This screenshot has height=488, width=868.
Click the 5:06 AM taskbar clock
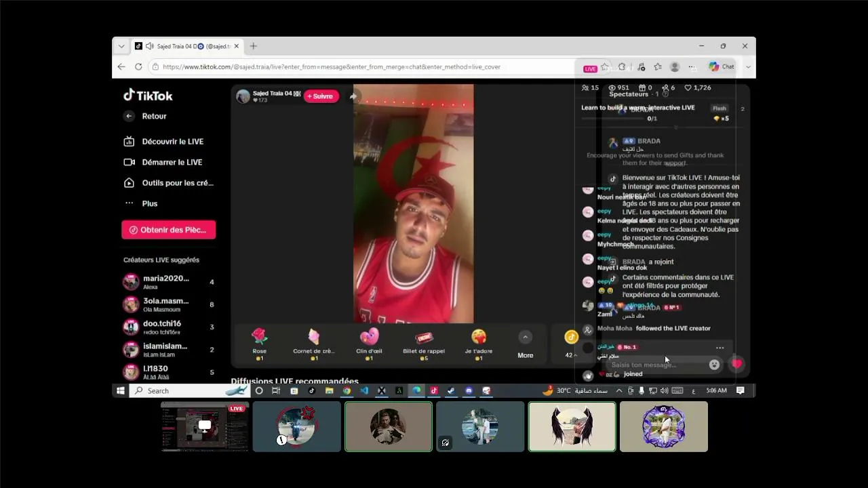[716, 390]
